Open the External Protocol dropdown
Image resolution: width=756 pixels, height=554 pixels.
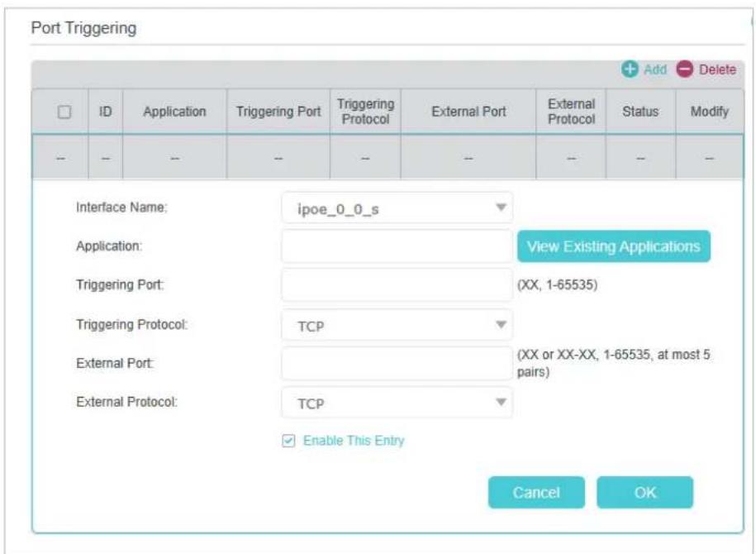[397, 403]
